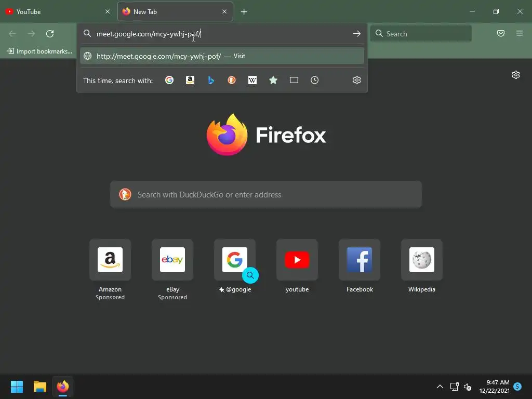Search this time with Wikipedia icon
The image size is (532, 399).
[252, 80]
